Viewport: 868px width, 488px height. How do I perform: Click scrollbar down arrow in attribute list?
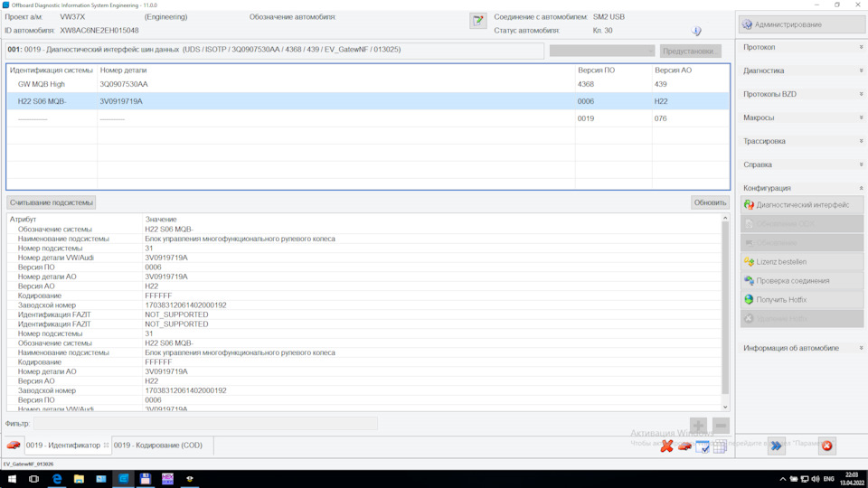point(725,407)
